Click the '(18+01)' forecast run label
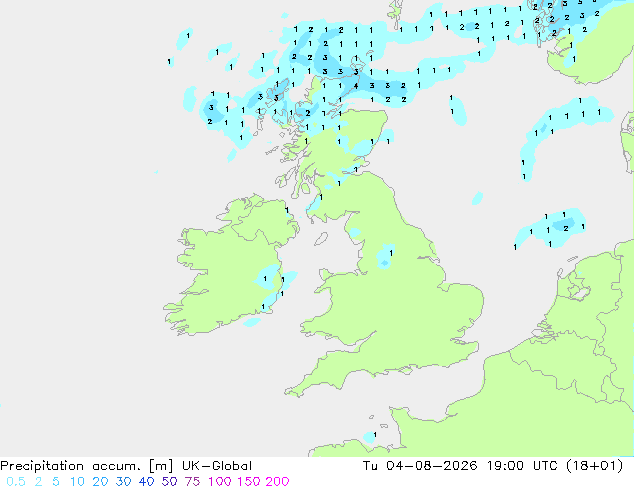Screen dimensions: 634x490 coord(594,466)
